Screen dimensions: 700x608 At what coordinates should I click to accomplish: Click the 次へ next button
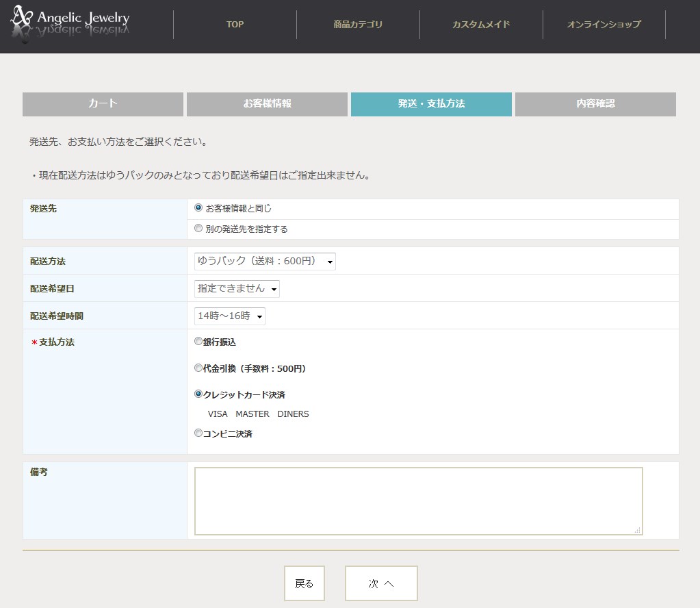381,583
